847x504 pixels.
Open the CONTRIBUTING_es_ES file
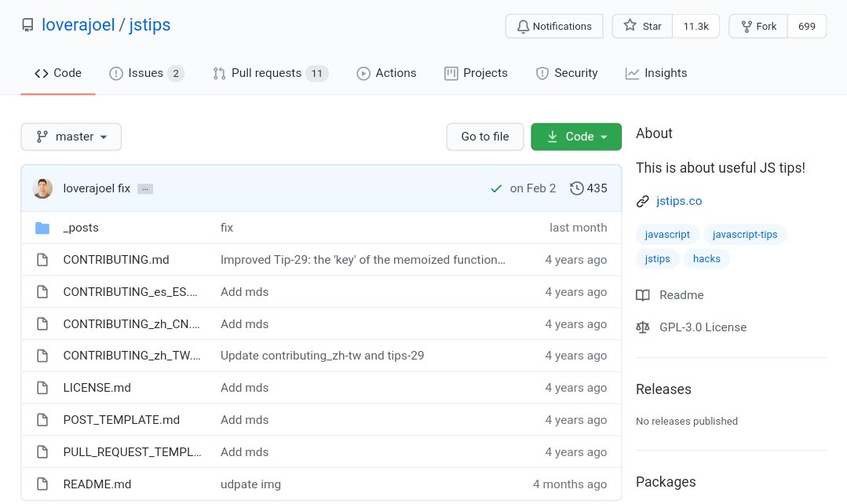(130, 292)
